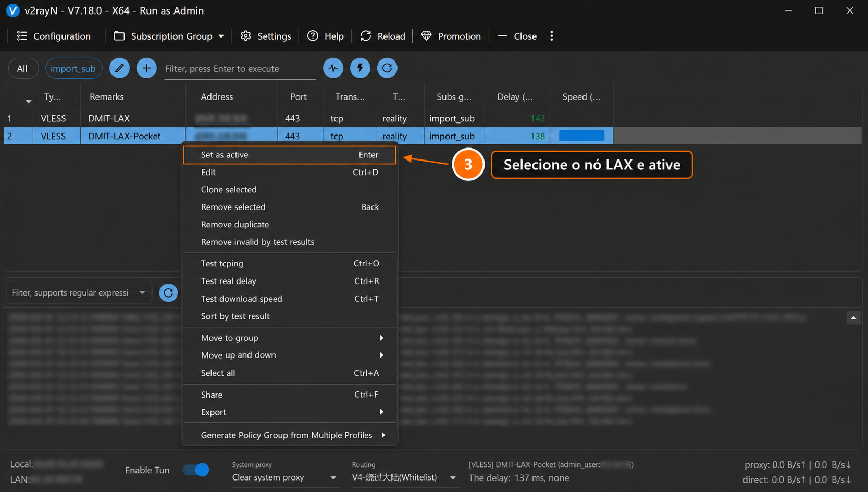The width and height of the screenshot is (868, 492).
Task: Minimize the v2rayN window
Action: (788, 10)
